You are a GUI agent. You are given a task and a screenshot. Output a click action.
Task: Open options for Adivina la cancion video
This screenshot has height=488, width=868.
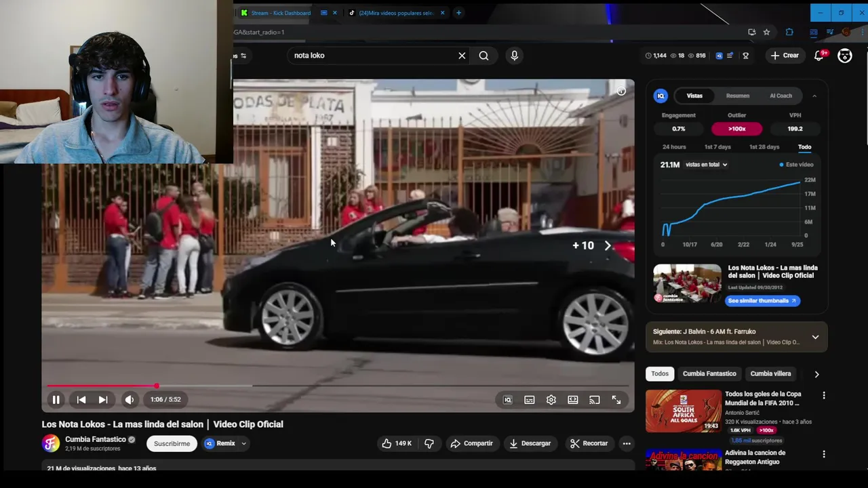pyautogui.click(x=824, y=454)
